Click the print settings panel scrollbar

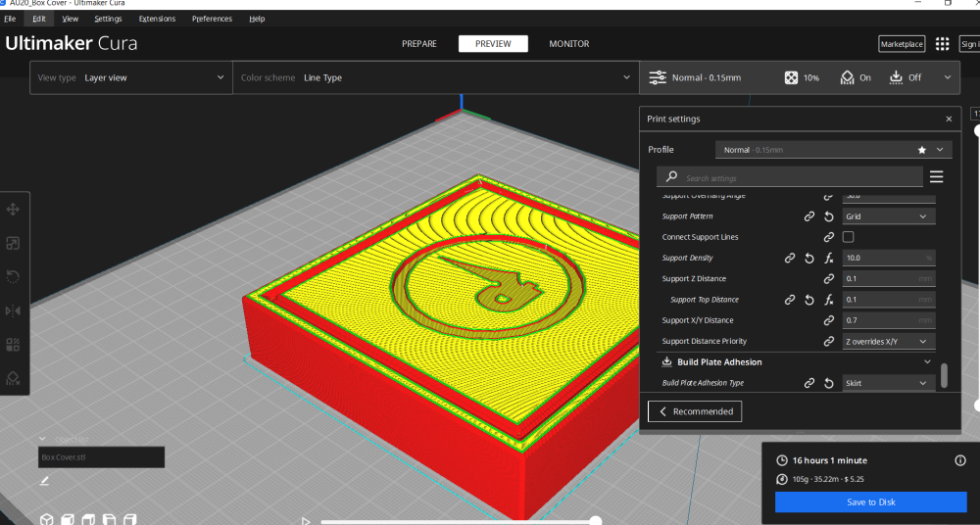(x=944, y=375)
